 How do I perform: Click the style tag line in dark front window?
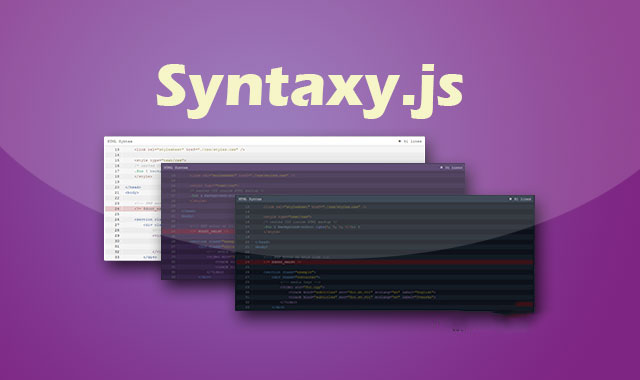point(287,217)
